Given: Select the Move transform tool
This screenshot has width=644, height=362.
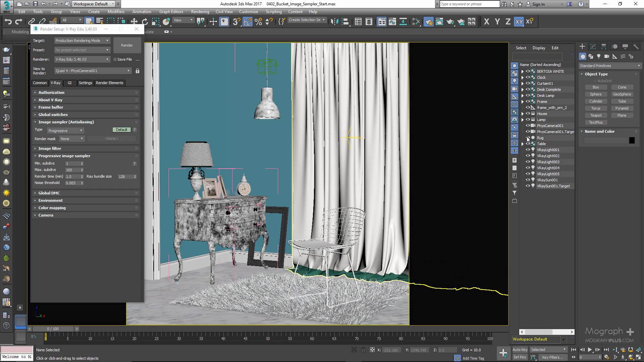Looking at the screenshot, I should tap(134, 22).
